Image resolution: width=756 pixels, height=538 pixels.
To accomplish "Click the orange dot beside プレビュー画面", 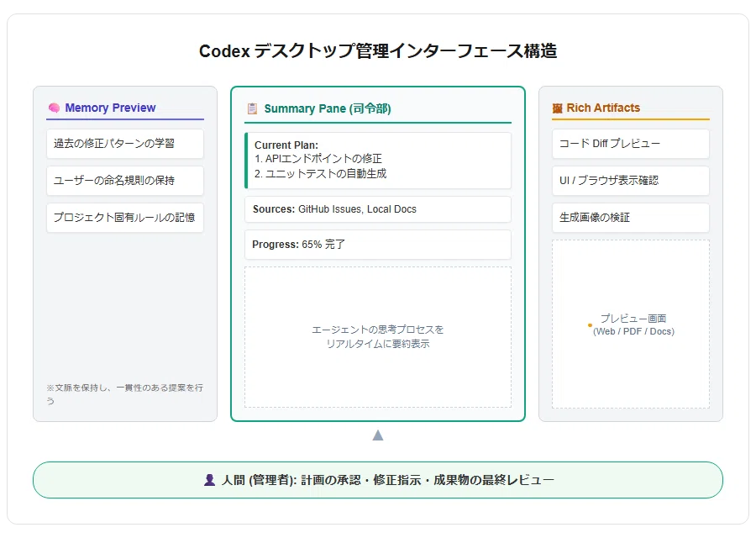I will 590,325.
